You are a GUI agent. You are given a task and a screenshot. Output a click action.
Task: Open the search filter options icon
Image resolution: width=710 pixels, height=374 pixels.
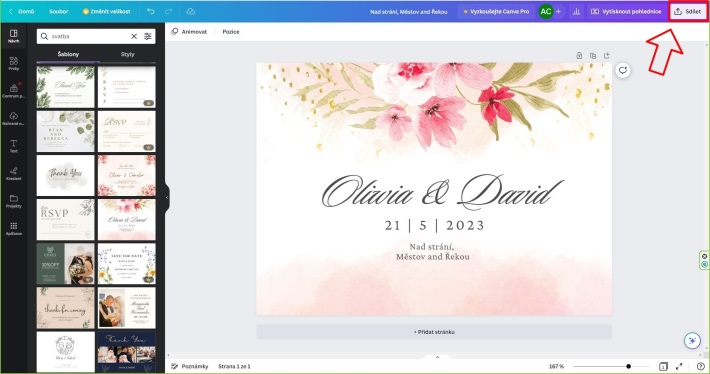(x=148, y=36)
